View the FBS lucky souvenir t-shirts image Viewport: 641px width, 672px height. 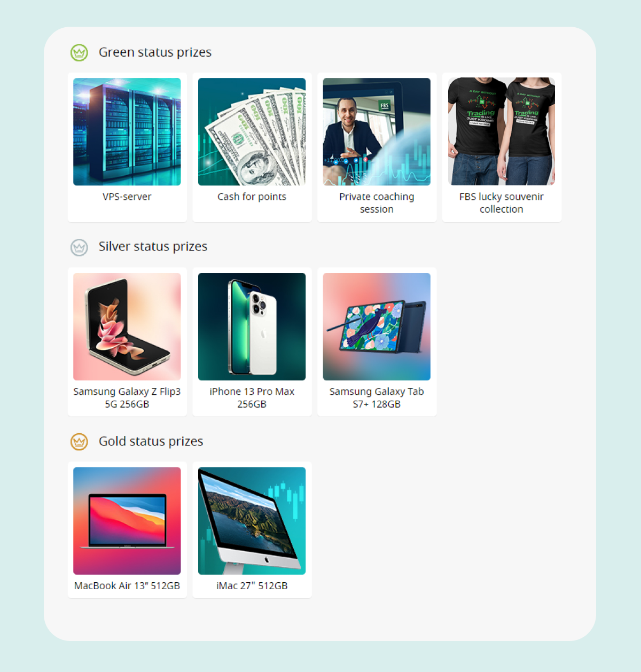[502, 132]
